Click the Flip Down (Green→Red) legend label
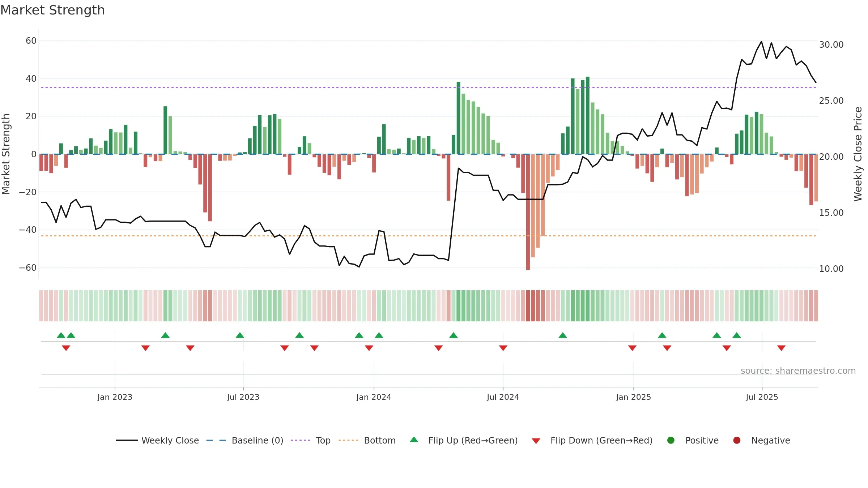868x488 pixels. (x=601, y=440)
